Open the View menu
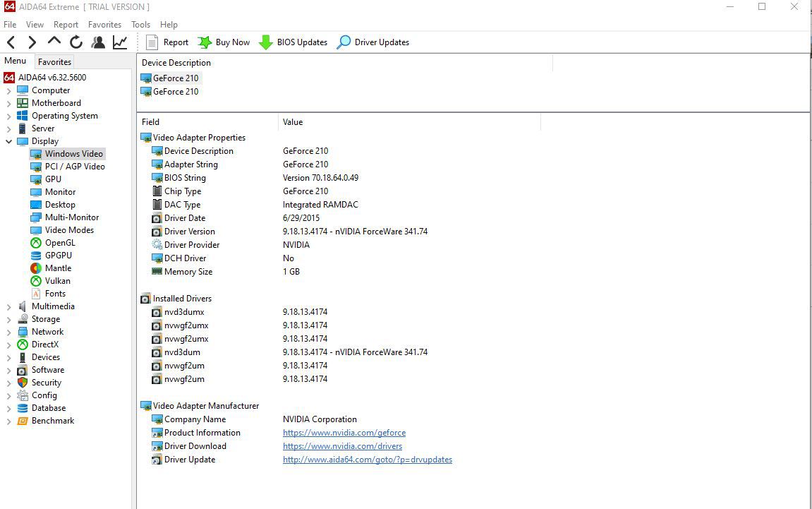The width and height of the screenshot is (812, 509). pos(35,25)
